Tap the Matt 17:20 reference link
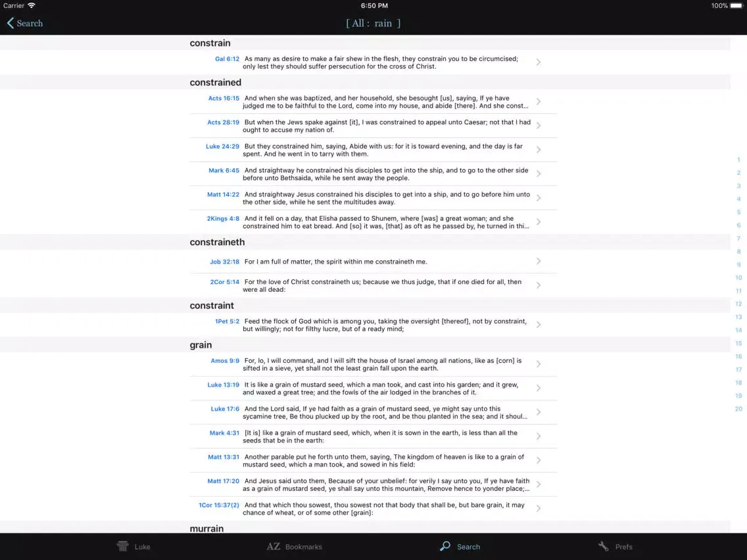This screenshot has width=747, height=560. coord(223,481)
